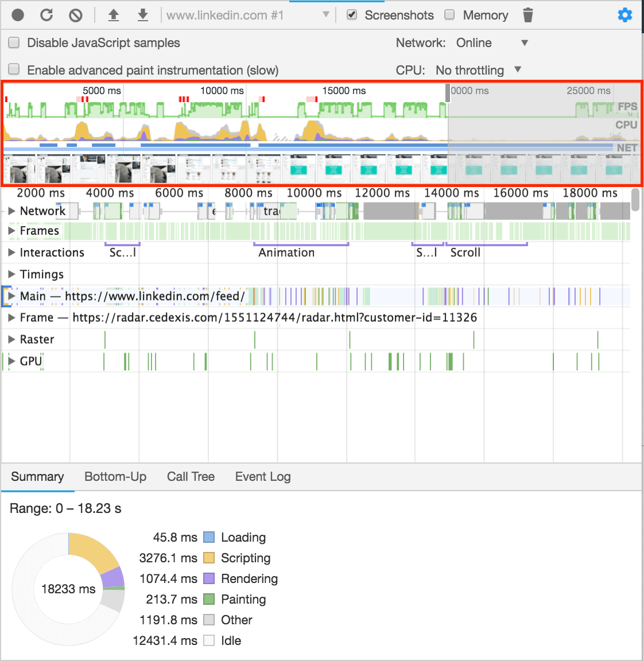Click the flame chart vertical scrollbar
This screenshot has width=644, height=661.
[635, 200]
